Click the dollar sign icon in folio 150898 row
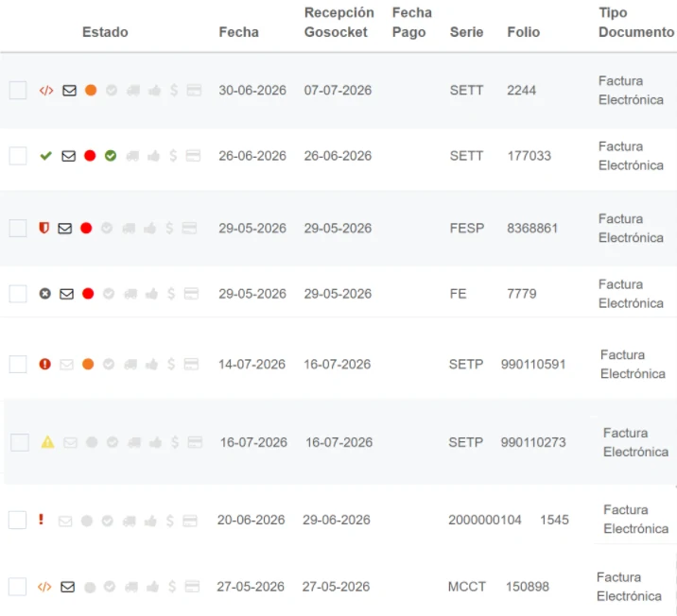This screenshot has width=677, height=616. (x=172, y=587)
